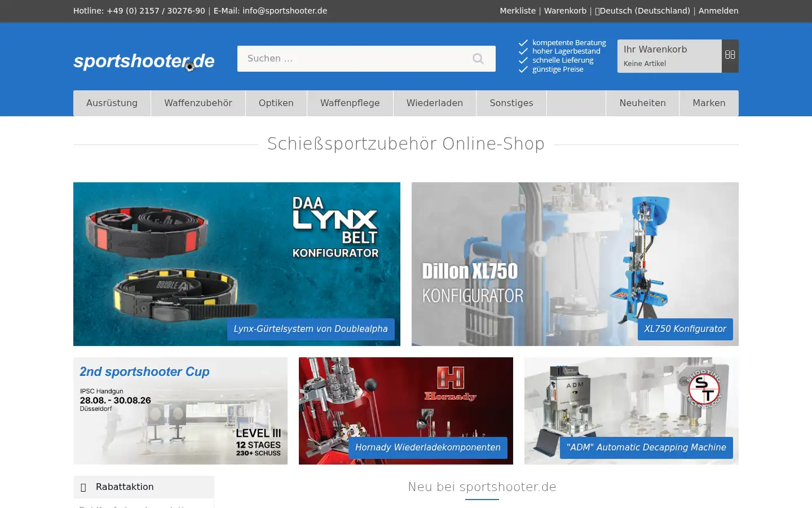Open the DAA Lynx Belt Konfigurator banner
812x508 pixels.
tap(237, 264)
